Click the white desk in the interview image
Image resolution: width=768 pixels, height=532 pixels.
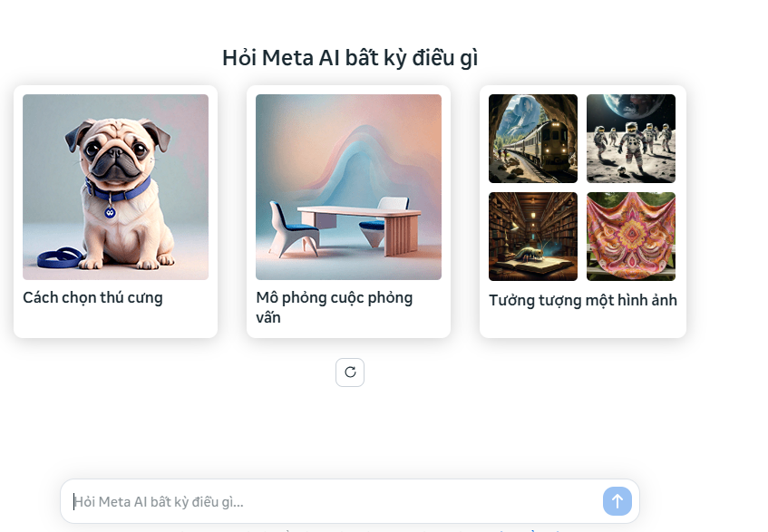349,217
